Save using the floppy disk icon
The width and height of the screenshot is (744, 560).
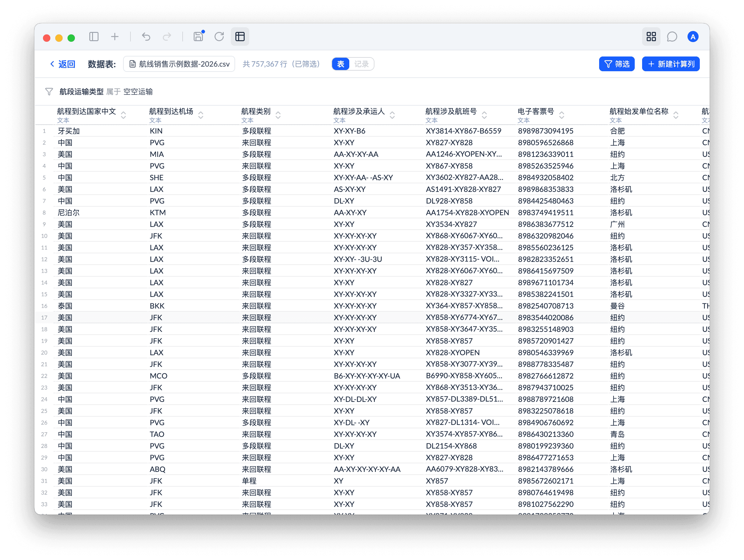point(199,36)
